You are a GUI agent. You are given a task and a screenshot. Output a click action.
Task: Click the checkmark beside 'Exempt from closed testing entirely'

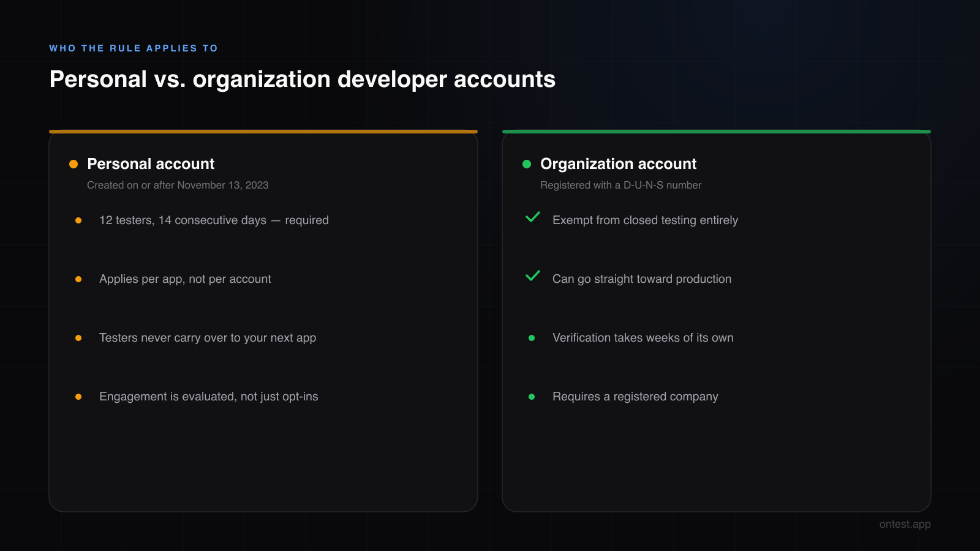(533, 217)
